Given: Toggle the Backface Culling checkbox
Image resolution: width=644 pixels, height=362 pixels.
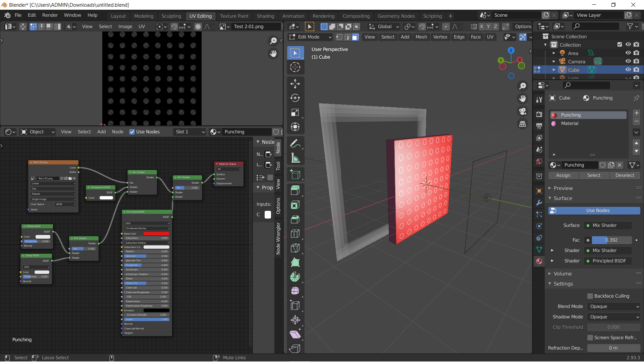Looking at the screenshot, I should tap(590, 296).
